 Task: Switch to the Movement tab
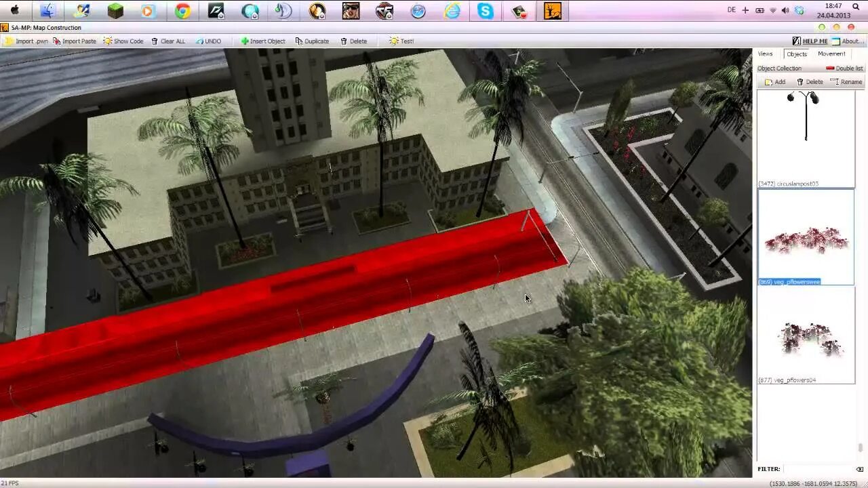click(831, 54)
